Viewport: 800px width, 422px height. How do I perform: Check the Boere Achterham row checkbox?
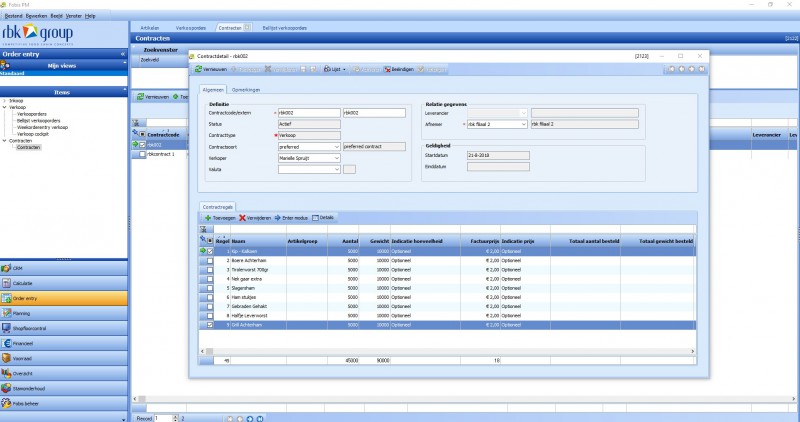[x=210, y=260]
